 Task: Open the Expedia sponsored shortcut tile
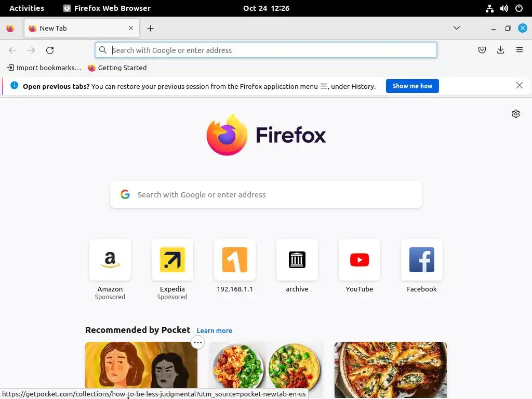tap(172, 260)
